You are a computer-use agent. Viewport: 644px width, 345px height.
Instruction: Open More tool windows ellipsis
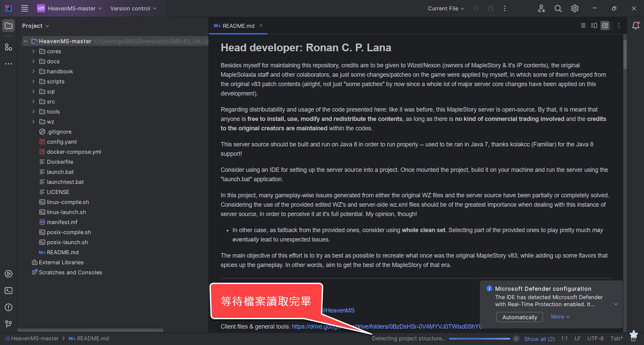8,64
